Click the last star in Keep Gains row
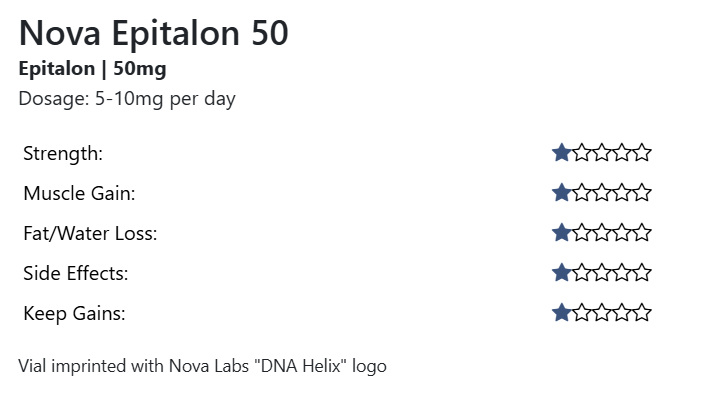 click(642, 313)
